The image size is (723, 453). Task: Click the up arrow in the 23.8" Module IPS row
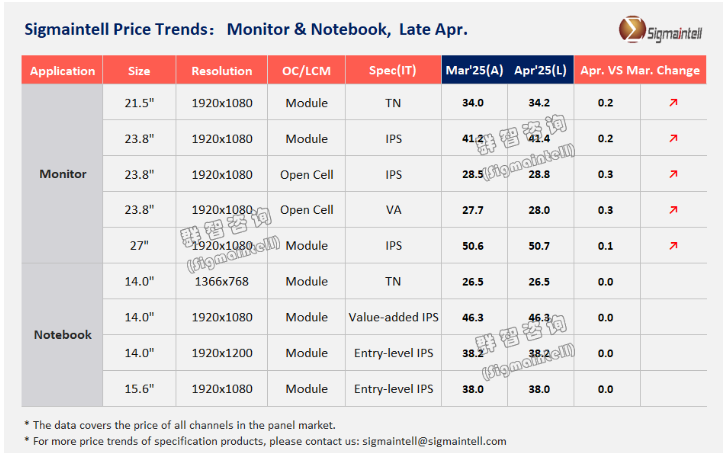(x=673, y=138)
